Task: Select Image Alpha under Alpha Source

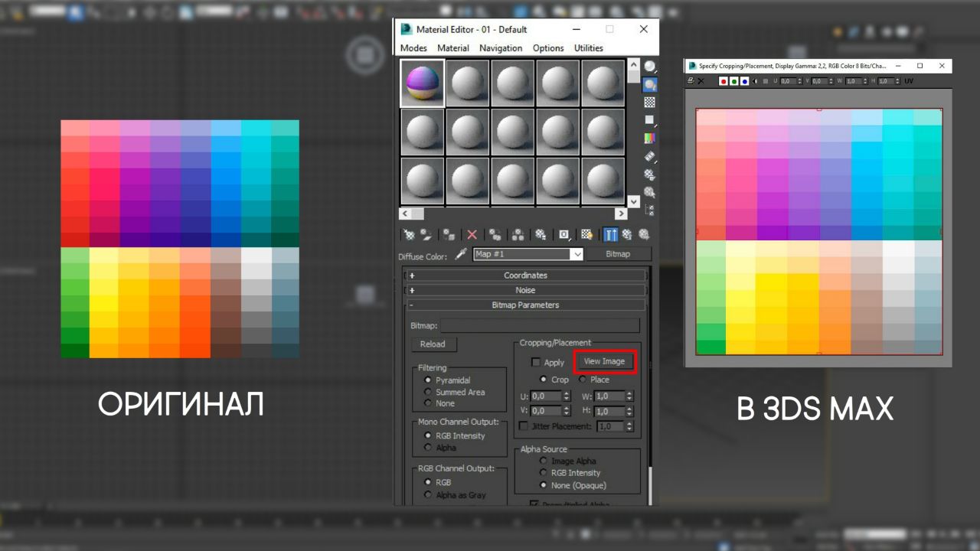Action: [x=544, y=461]
